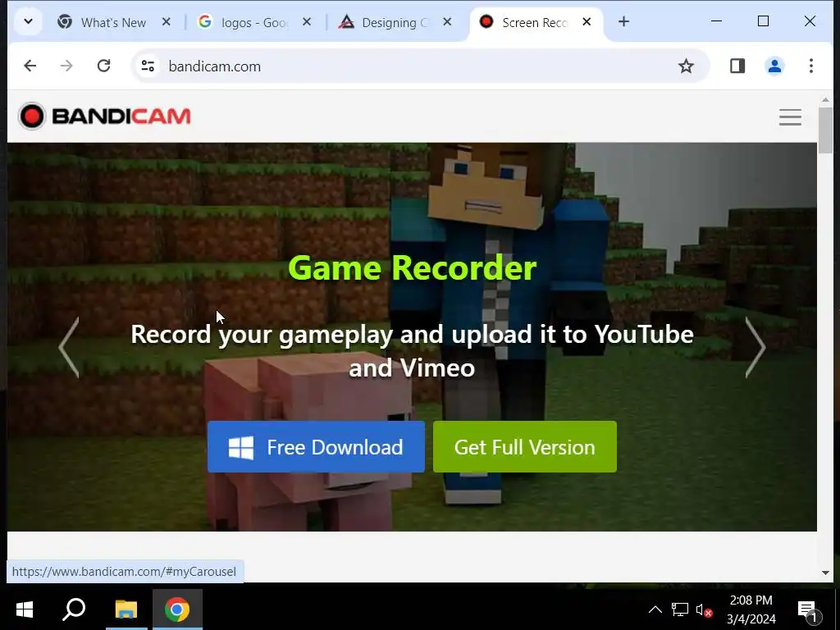Go to next carousel slide arrow
This screenshot has width=840, height=630.
click(756, 347)
